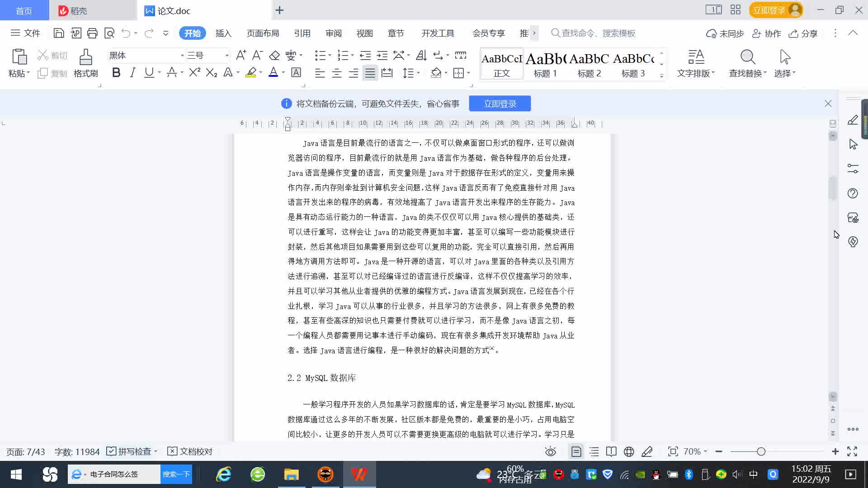Click the center alignment icon
The width and height of the screenshot is (868, 488).
tap(337, 73)
